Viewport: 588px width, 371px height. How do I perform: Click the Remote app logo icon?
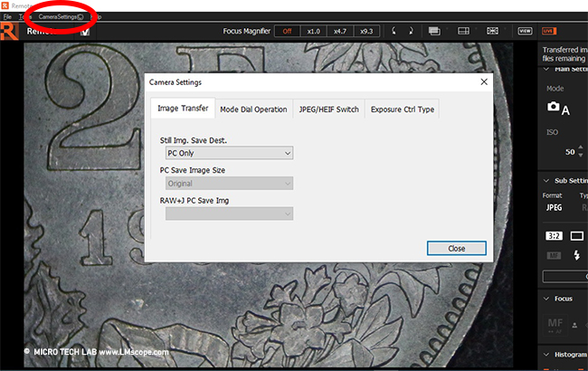tap(9, 31)
